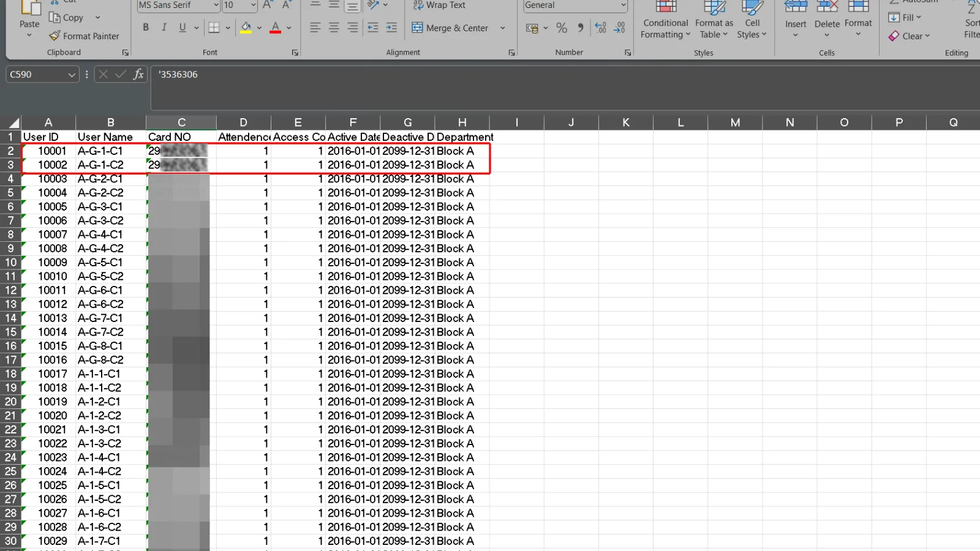The width and height of the screenshot is (980, 551).
Task: Select the User ID cell '10029'
Action: [x=48, y=541]
